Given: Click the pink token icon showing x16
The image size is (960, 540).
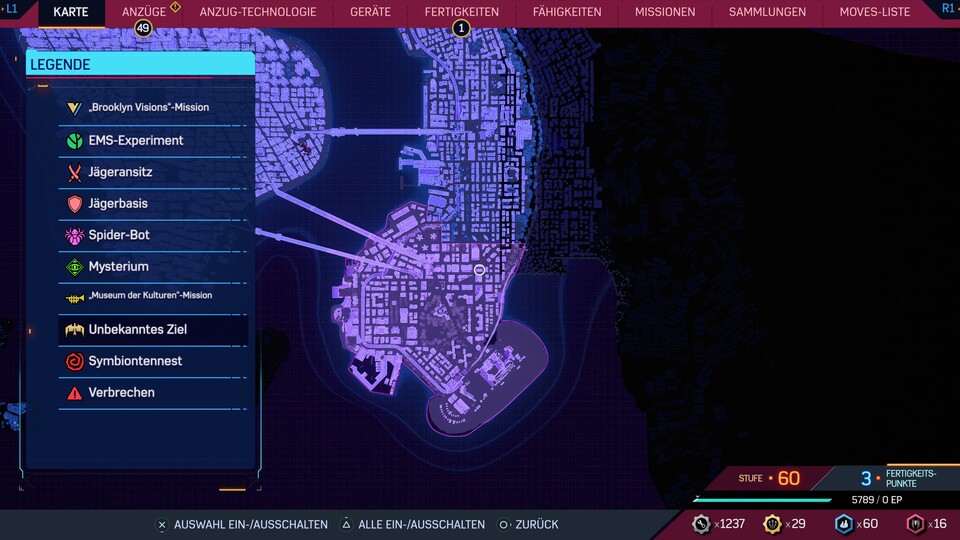Looking at the screenshot, I should pyautogui.click(x=915, y=524).
